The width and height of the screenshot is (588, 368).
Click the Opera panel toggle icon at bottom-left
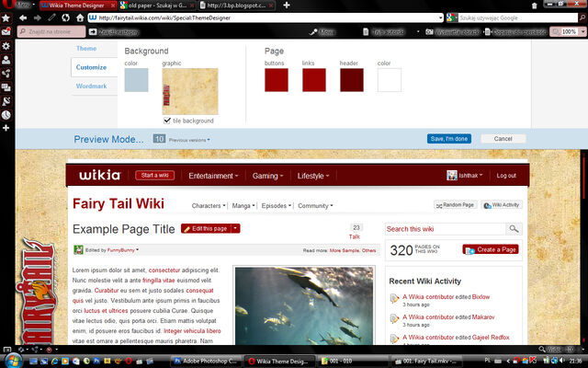[6, 350]
